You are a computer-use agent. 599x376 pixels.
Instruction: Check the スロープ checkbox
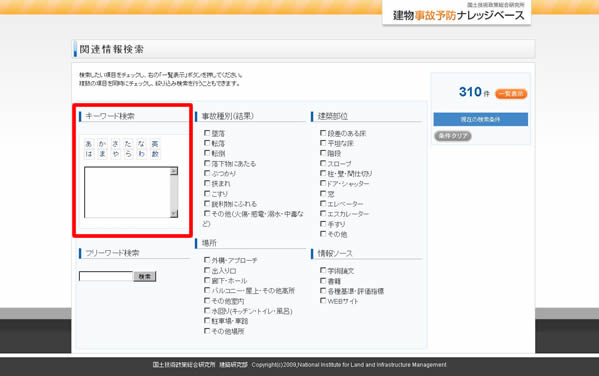323,163
